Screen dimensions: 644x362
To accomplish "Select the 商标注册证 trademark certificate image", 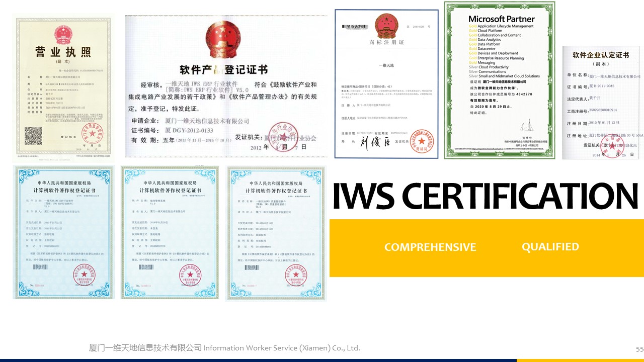I will click(386, 83).
